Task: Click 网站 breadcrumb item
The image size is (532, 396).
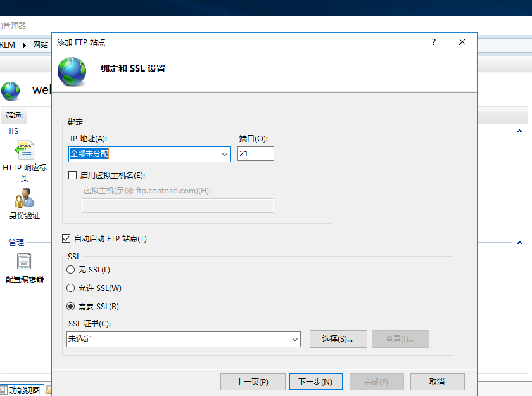Action: pos(41,45)
